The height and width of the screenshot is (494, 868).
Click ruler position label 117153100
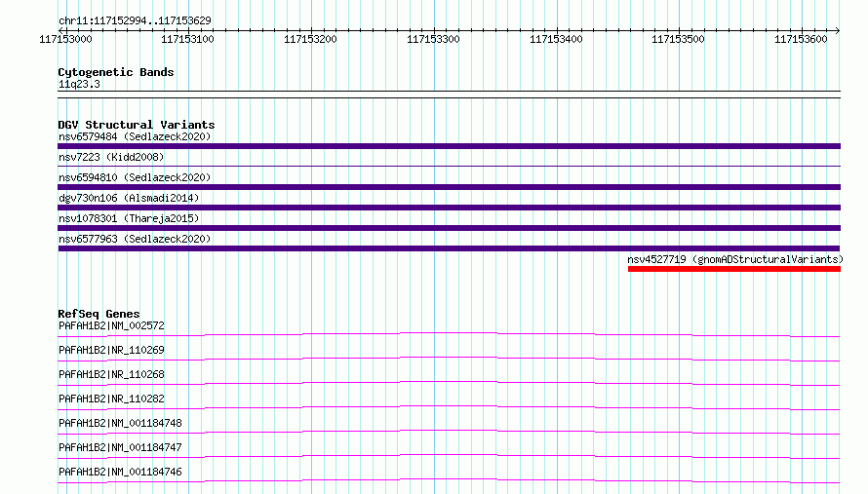(187, 39)
